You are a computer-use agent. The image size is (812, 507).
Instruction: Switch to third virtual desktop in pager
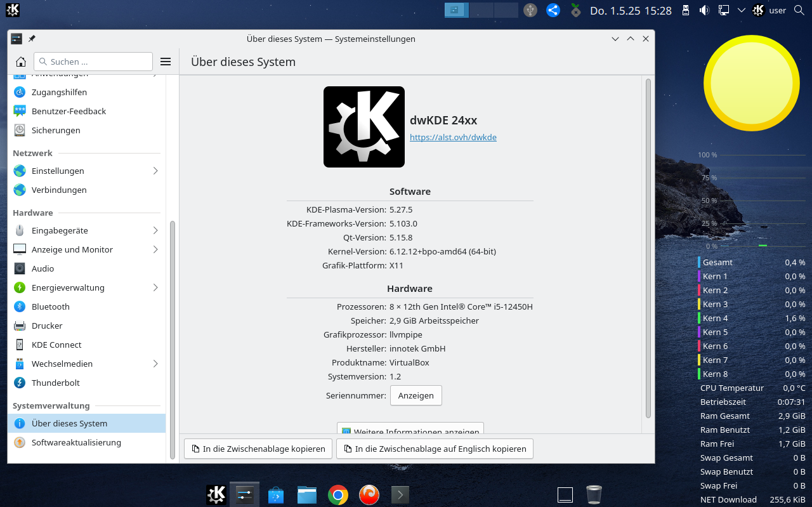tap(506, 10)
